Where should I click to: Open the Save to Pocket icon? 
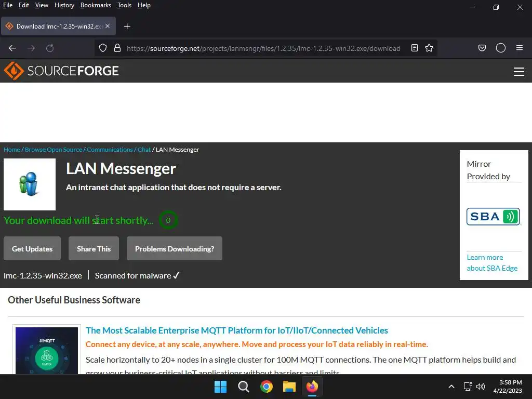click(482, 48)
